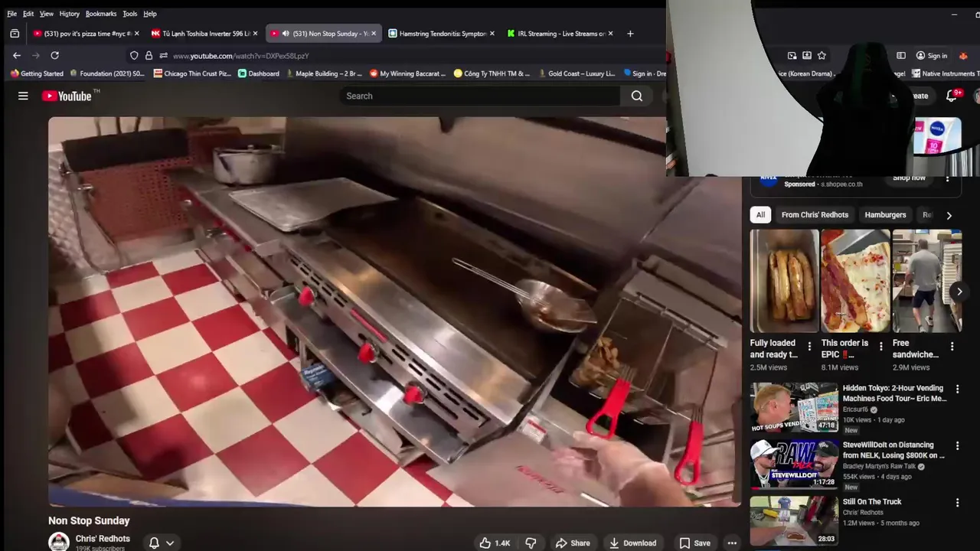980x551 pixels.
Task: Click the padlock site security icon
Action: [149, 56]
